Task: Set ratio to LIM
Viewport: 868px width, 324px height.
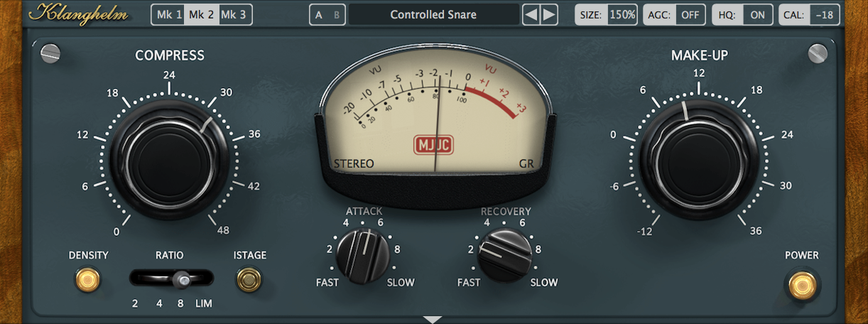Action: (204, 303)
